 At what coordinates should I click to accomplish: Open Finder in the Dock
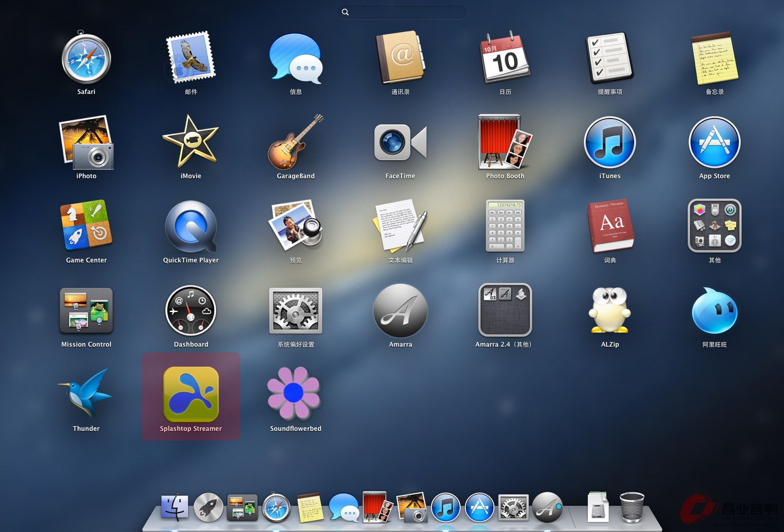pyautogui.click(x=175, y=507)
